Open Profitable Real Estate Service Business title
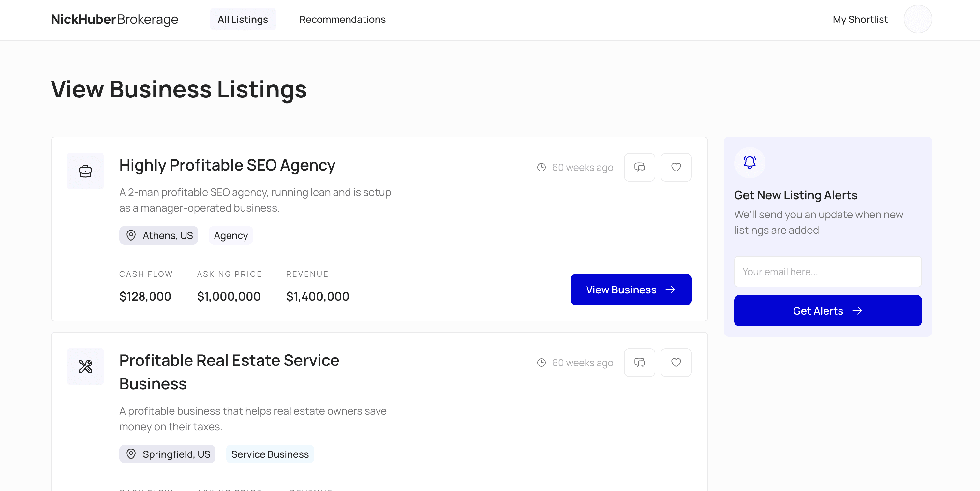 pos(229,372)
